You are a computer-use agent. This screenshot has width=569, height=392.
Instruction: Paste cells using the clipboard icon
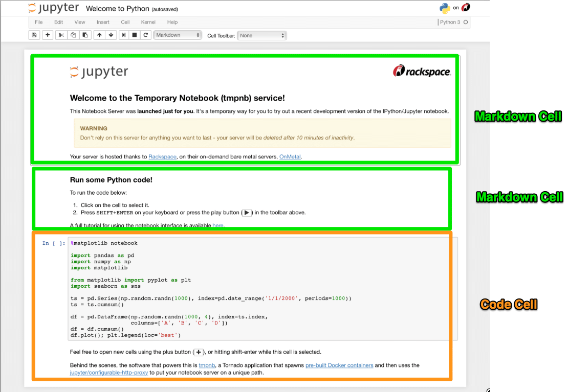point(85,35)
